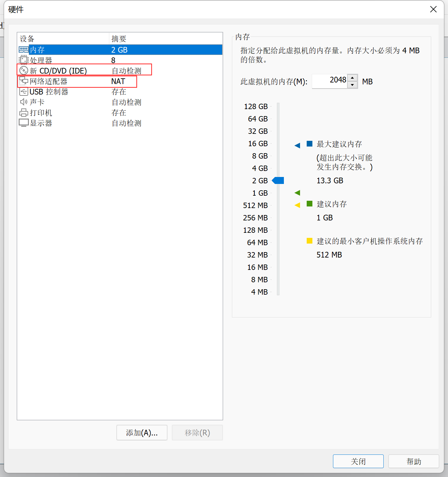The width and height of the screenshot is (448, 477).
Task: Click the 1 GB scale label on the slider
Action: click(x=260, y=193)
